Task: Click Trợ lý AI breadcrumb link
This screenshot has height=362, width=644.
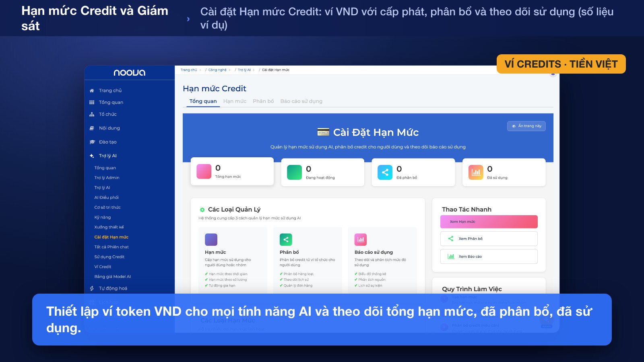Action: coord(244,70)
